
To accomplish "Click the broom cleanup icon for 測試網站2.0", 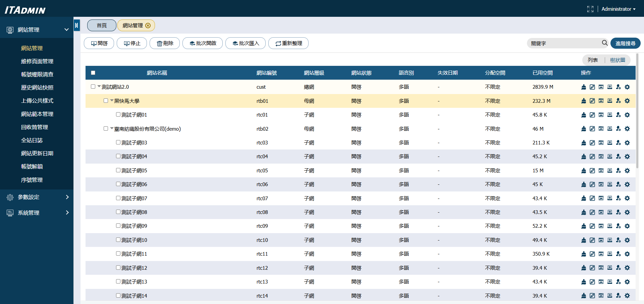I will (x=584, y=87).
